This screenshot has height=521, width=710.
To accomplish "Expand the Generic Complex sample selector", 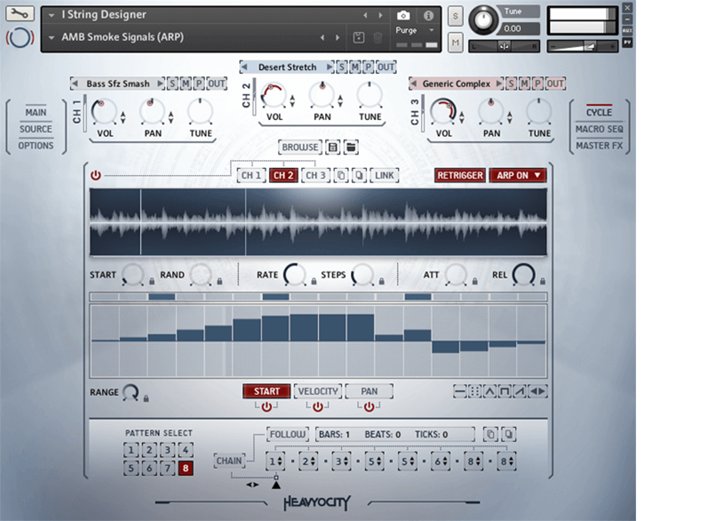I will [x=457, y=84].
